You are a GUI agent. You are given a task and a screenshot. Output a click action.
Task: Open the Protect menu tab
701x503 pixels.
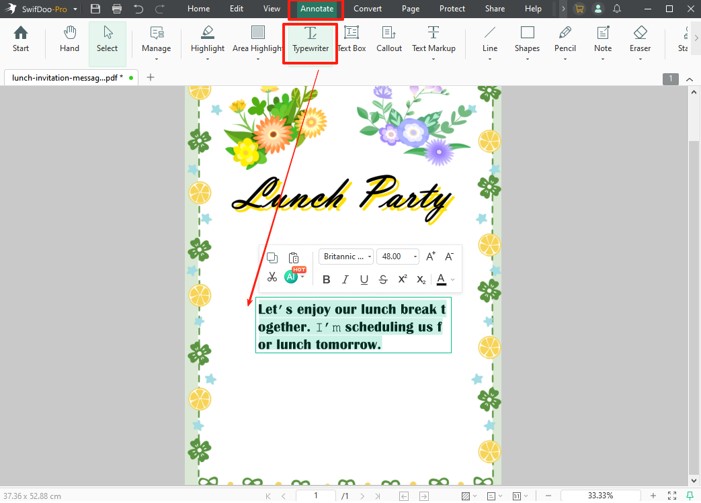(x=452, y=8)
